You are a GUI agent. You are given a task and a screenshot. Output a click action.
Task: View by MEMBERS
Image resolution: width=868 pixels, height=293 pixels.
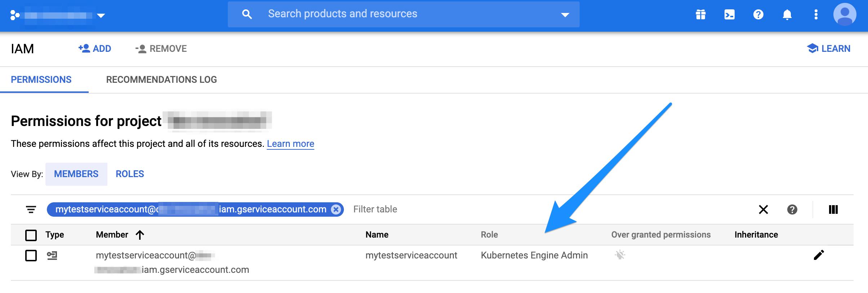click(76, 174)
